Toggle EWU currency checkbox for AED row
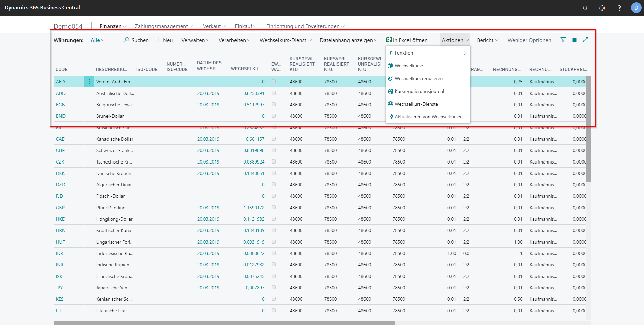The image size is (644, 325). [274, 81]
